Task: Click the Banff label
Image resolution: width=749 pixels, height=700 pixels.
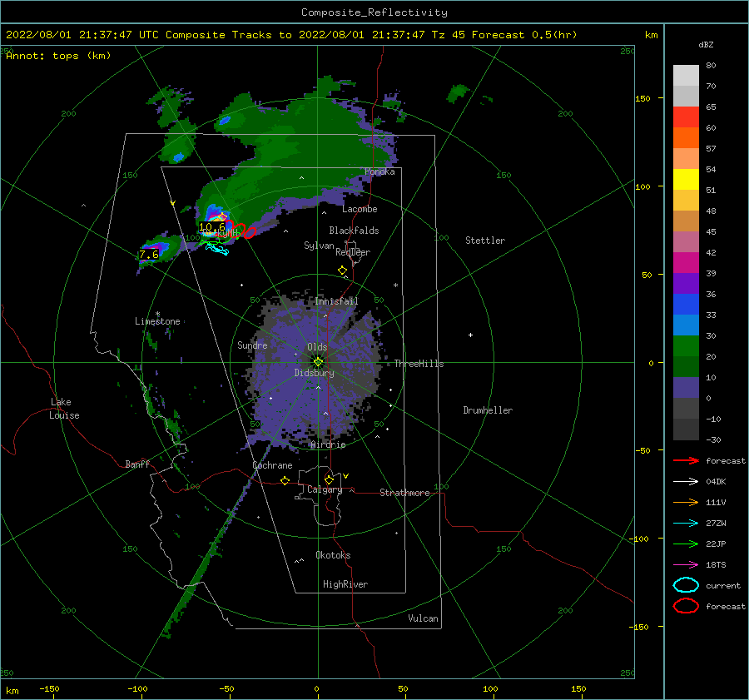Action: 137,464
